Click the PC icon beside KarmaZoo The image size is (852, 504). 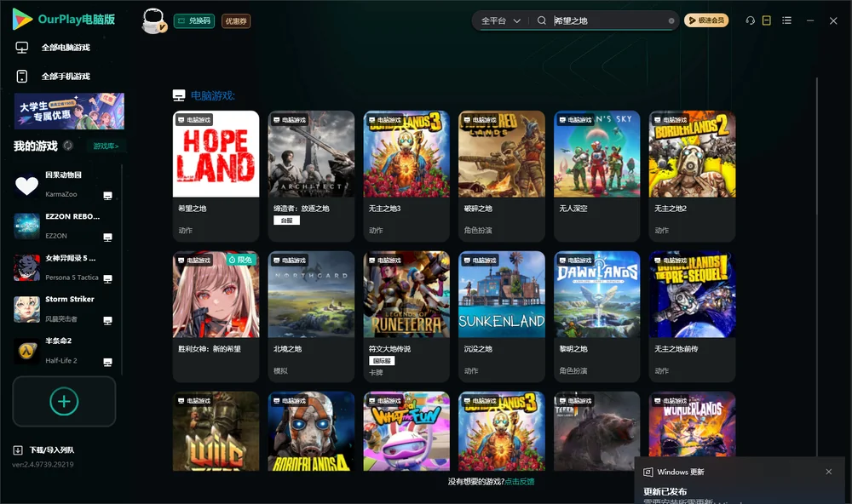(107, 196)
